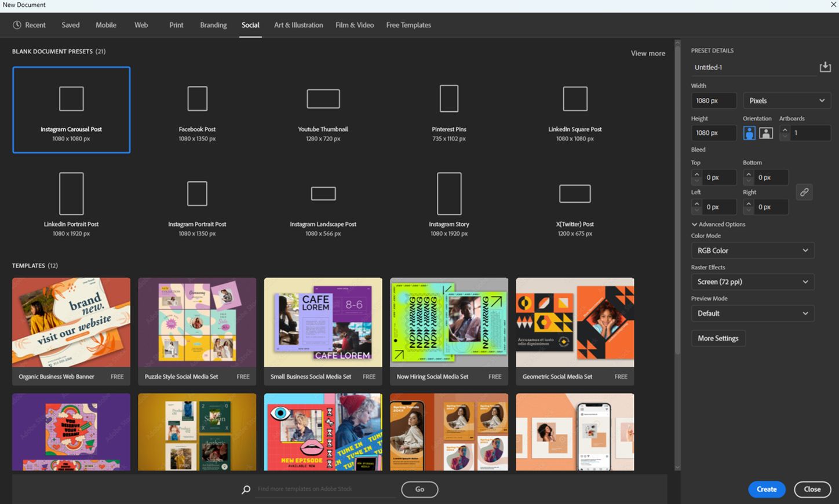Click inside the Width input field

[713, 100]
